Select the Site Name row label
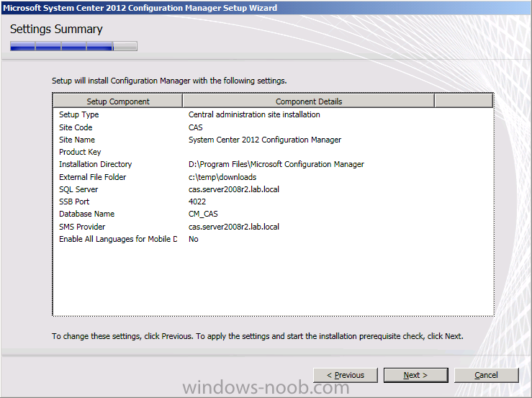 pyautogui.click(x=77, y=140)
